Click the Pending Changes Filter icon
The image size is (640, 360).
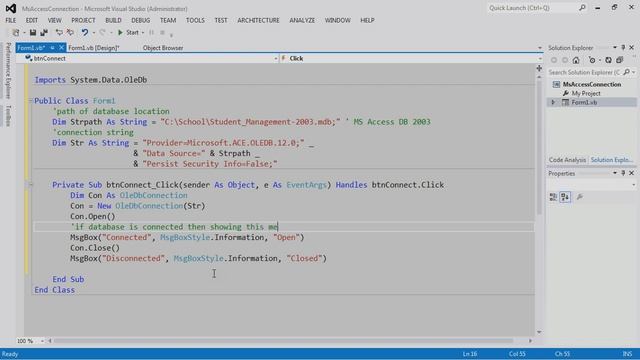tap(592, 60)
